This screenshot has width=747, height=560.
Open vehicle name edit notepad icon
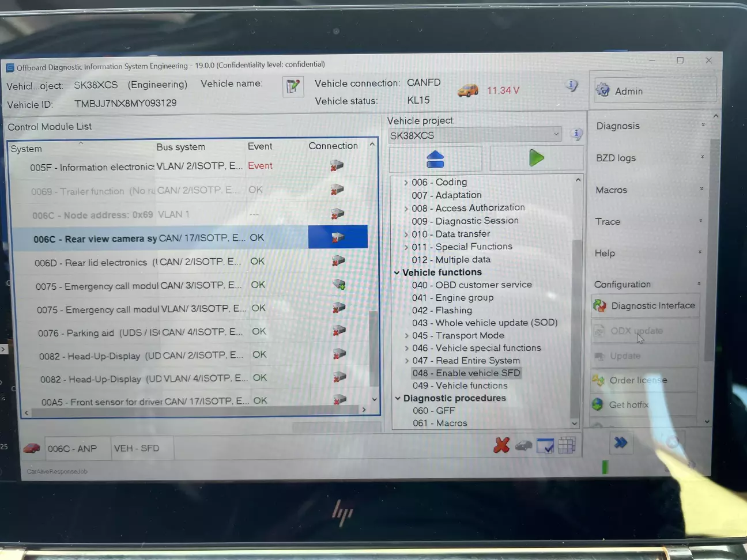pyautogui.click(x=293, y=87)
